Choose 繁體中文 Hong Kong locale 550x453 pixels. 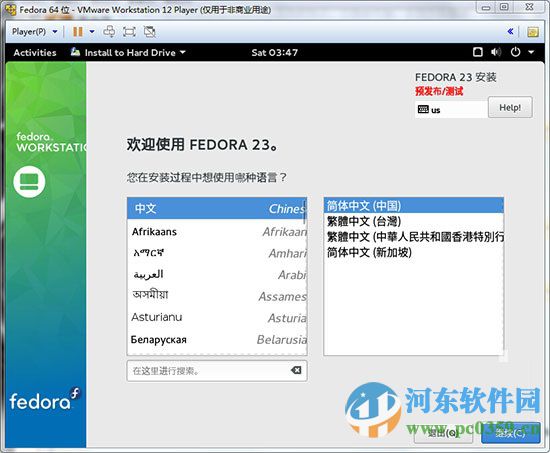click(x=414, y=237)
